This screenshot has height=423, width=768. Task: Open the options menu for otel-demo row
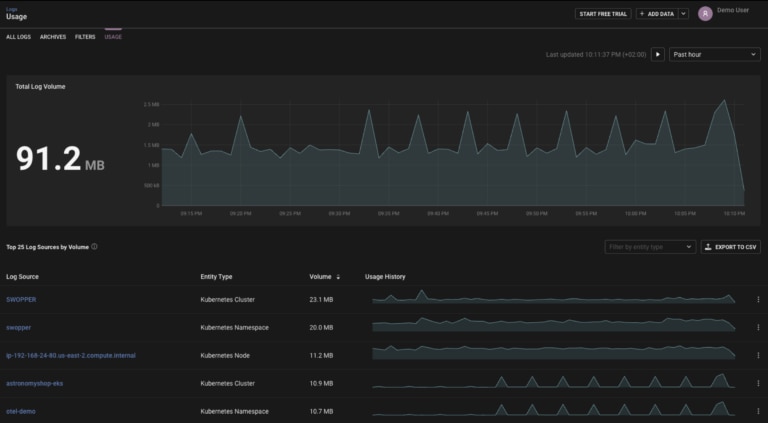[x=758, y=411]
